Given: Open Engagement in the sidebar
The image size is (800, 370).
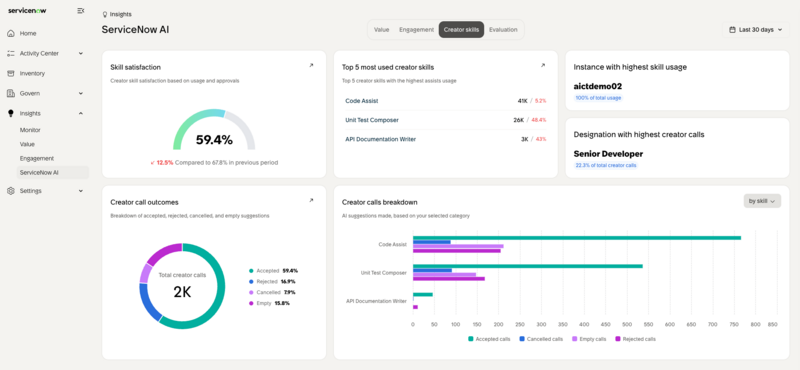Looking at the screenshot, I should [37, 159].
